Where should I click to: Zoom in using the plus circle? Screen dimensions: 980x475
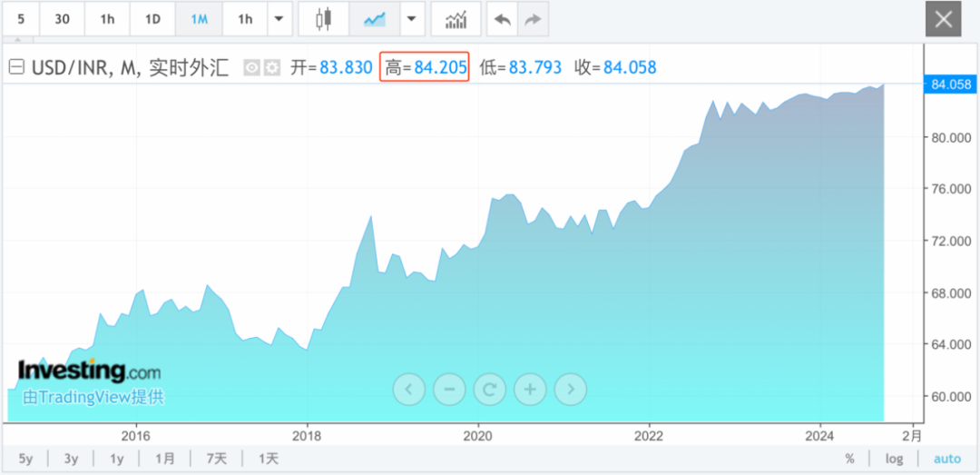530,390
